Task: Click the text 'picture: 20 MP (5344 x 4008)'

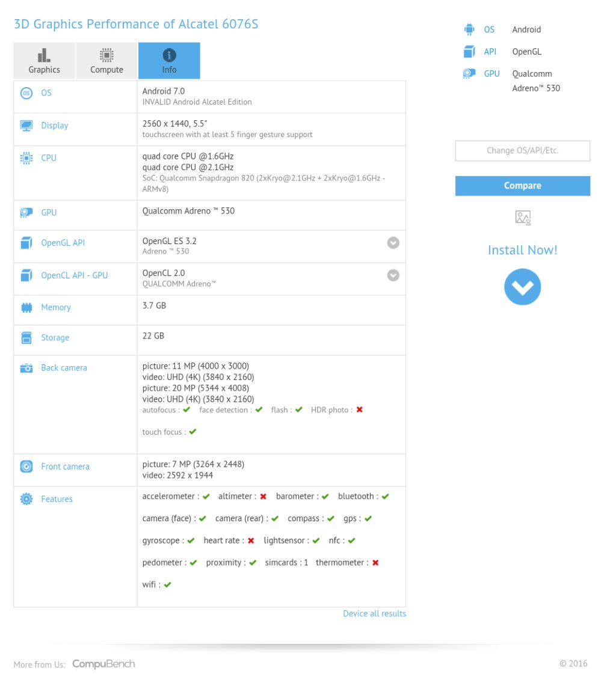Action: click(196, 388)
